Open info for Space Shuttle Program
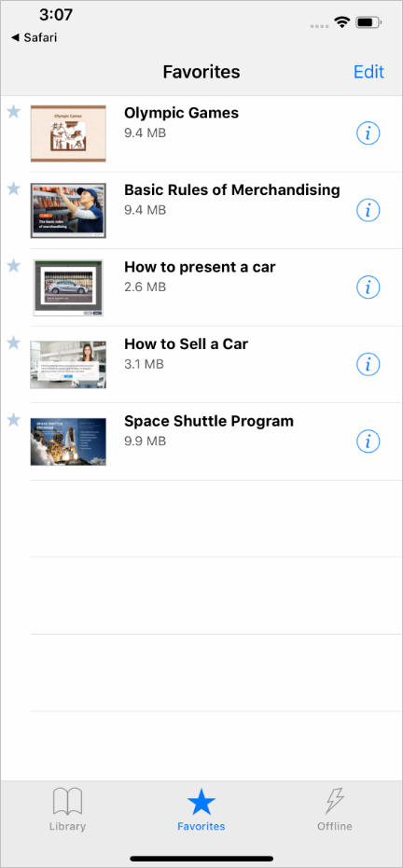Image resolution: width=403 pixels, height=868 pixels. (x=368, y=441)
